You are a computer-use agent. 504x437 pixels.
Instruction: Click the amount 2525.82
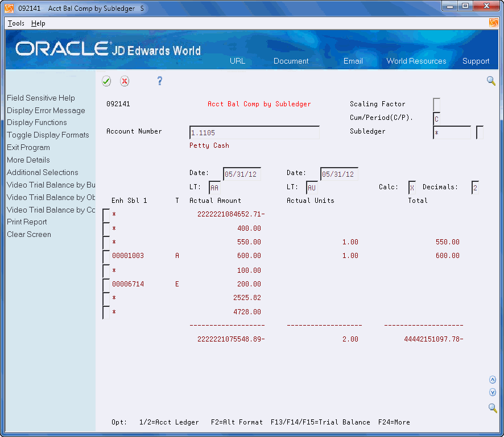[x=247, y=298]
